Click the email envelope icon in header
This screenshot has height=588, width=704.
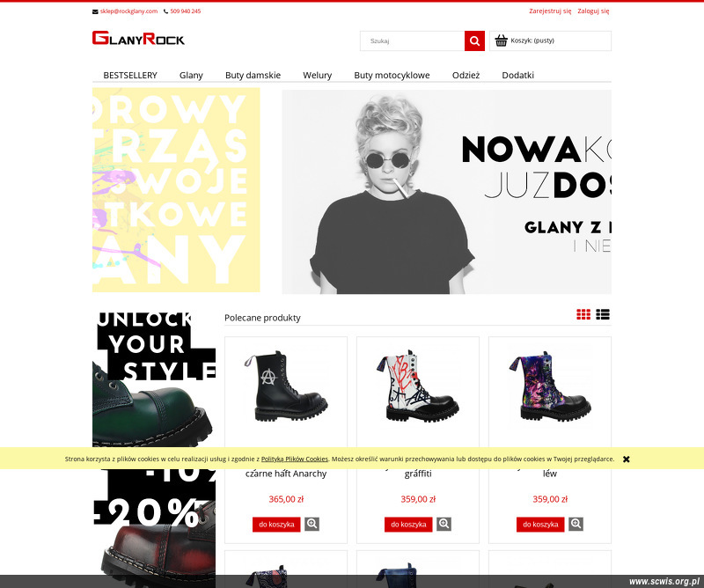[x=95, y=11]
